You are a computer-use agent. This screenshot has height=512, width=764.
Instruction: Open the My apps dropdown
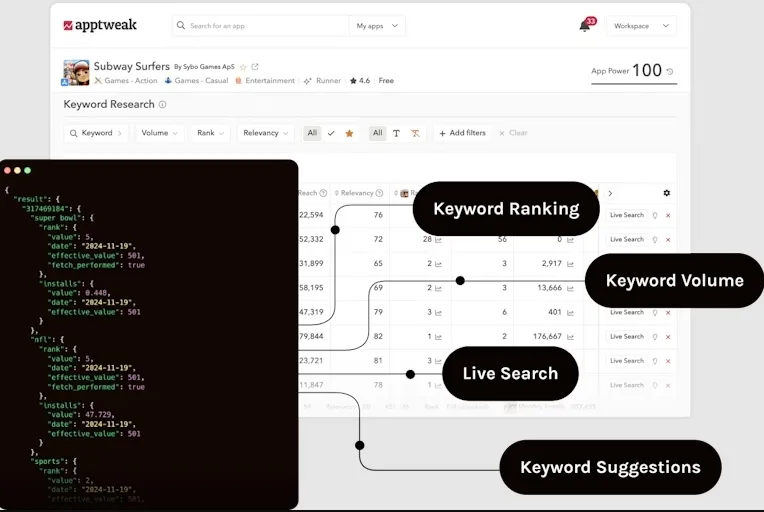tap(377, 26)
